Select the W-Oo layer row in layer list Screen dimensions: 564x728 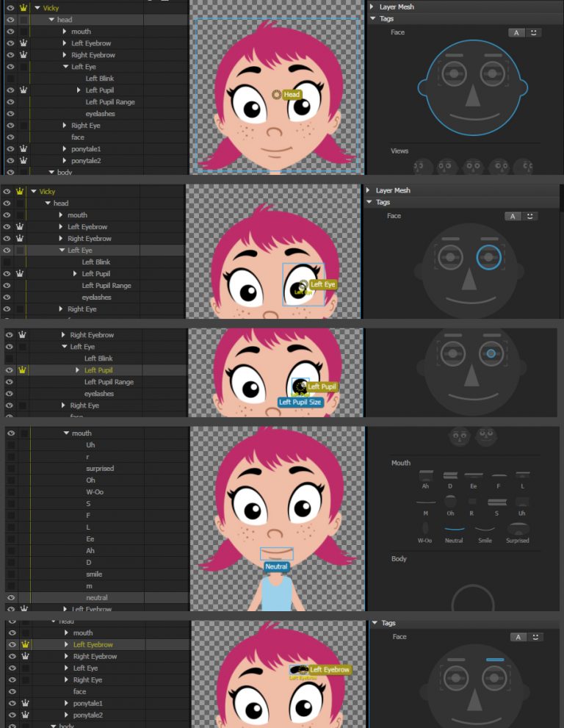pyautogui.click(x=95, y=492)
